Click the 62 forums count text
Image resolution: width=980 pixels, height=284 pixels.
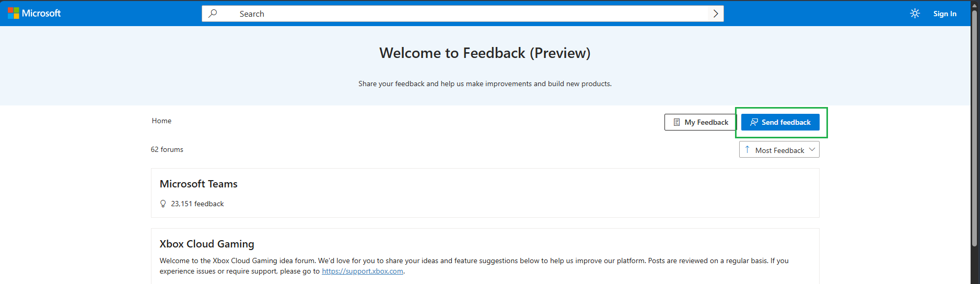[x=167, y=149]
